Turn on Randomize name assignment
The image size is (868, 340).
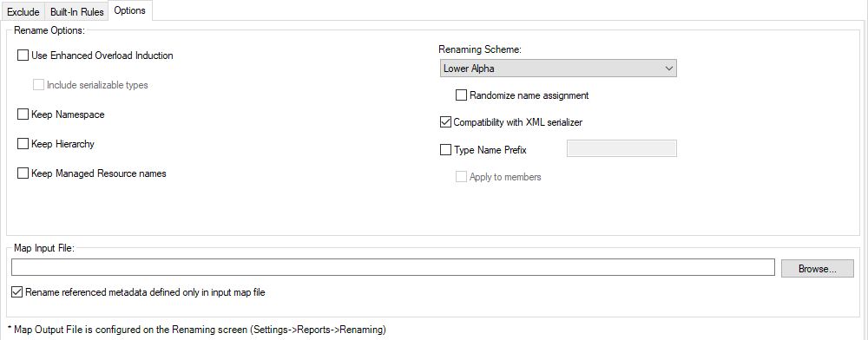(461, 95)
